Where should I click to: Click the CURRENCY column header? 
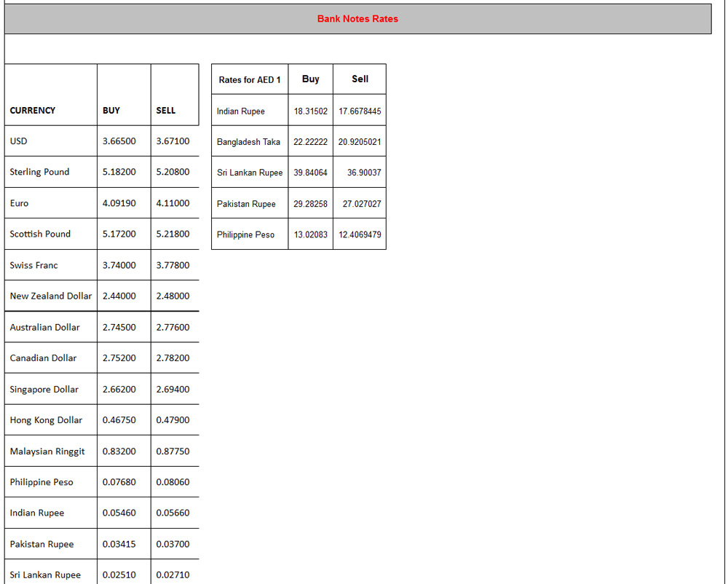pos(33,111)
